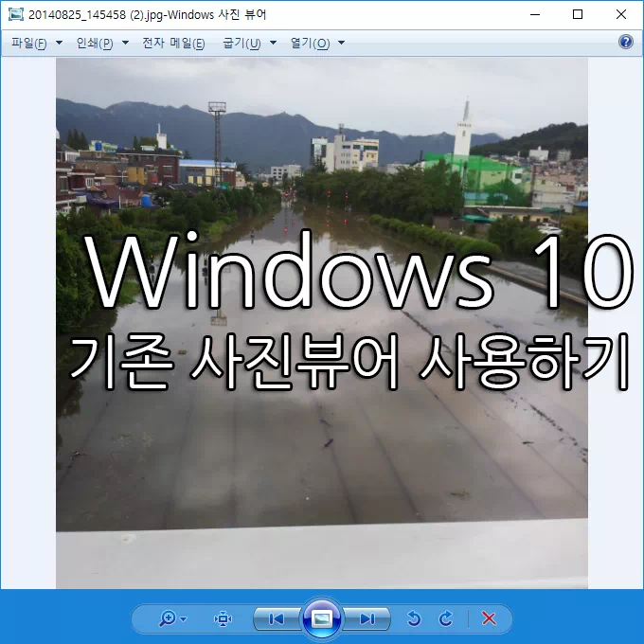644x644 pixels.
Task: Rotate the photo clockwise
Action: 446,619
